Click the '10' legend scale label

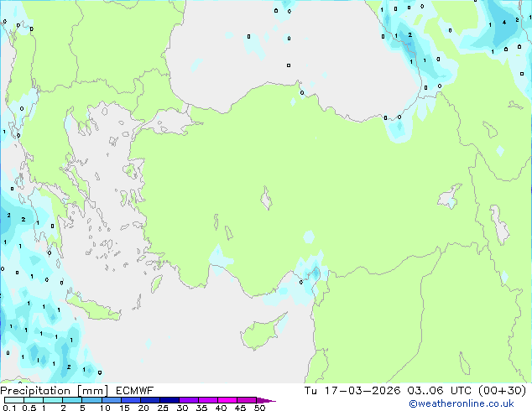105,408
